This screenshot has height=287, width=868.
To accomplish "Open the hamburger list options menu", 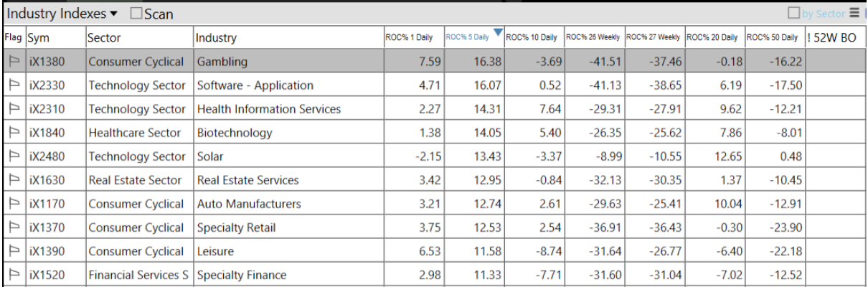I will coord(854,13).
